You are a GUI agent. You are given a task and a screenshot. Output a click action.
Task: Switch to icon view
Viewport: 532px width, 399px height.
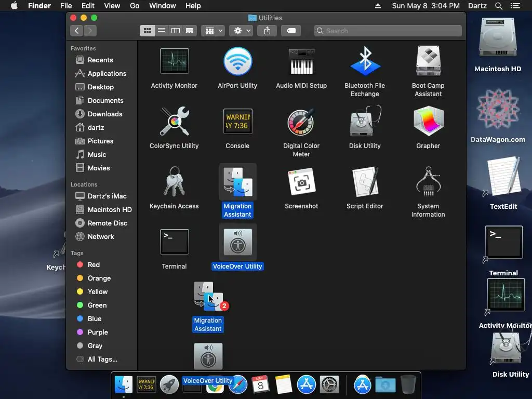tap(147, 31)
